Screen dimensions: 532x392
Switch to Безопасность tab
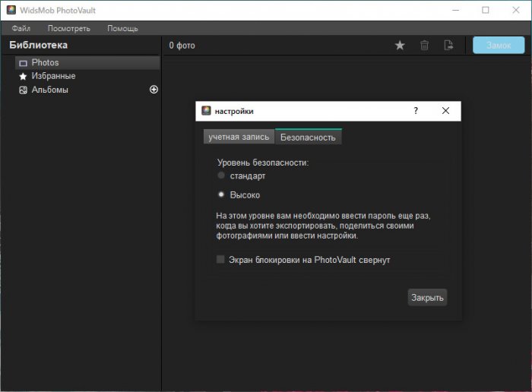pyautogui.click(x=308, y=137)
